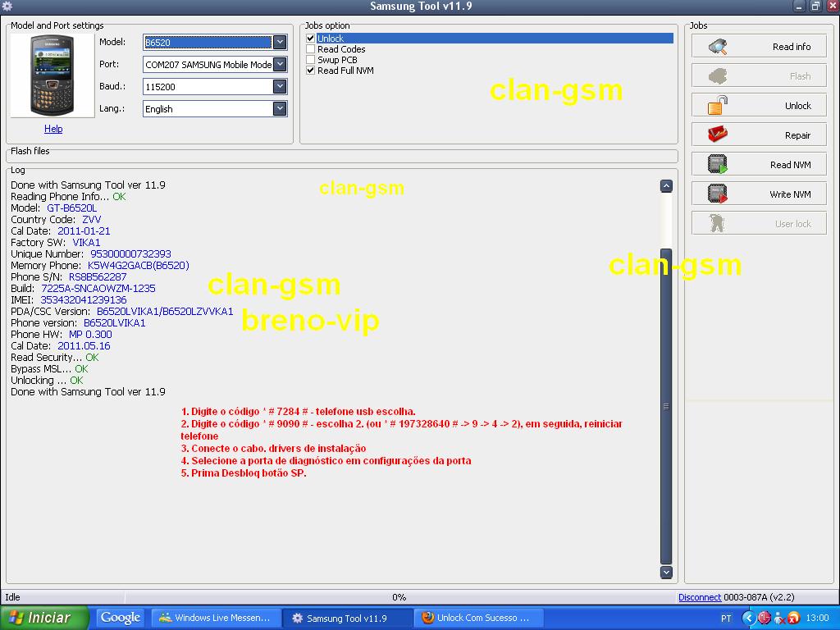The width and height of the screenshot is (840, 630).
Task: Click the Unique Number 95300000732393
Action: (130, 254)
